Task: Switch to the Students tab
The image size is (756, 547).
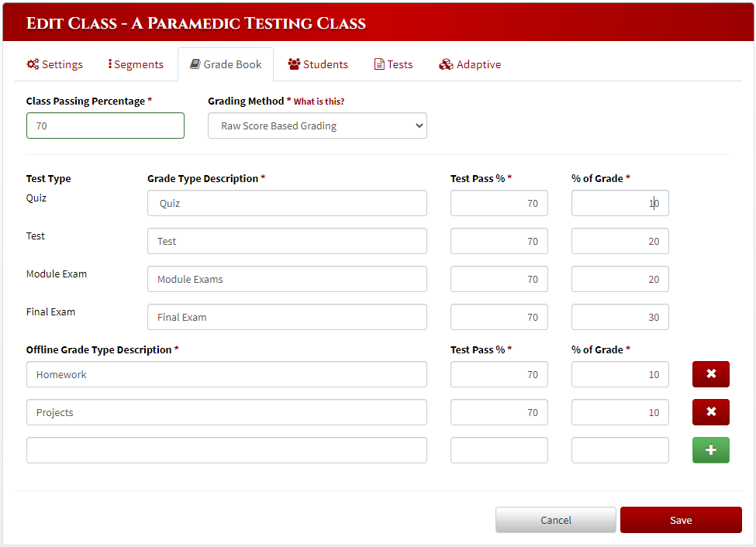Action: [x=318, y=64]
